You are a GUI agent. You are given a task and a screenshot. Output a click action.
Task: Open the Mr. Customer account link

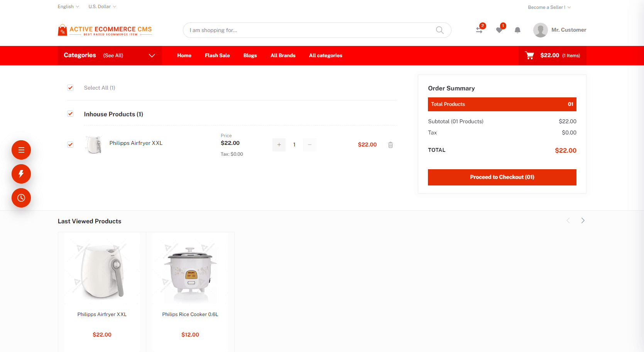569,30
